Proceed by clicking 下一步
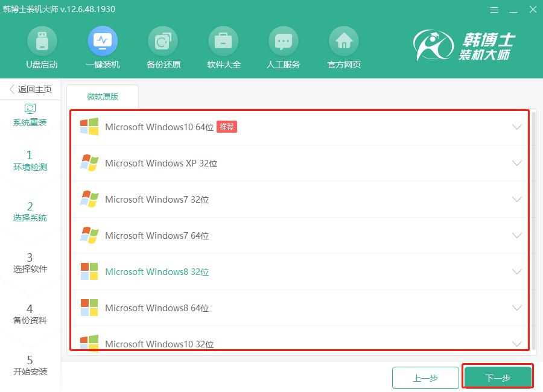 pos(497,378)
